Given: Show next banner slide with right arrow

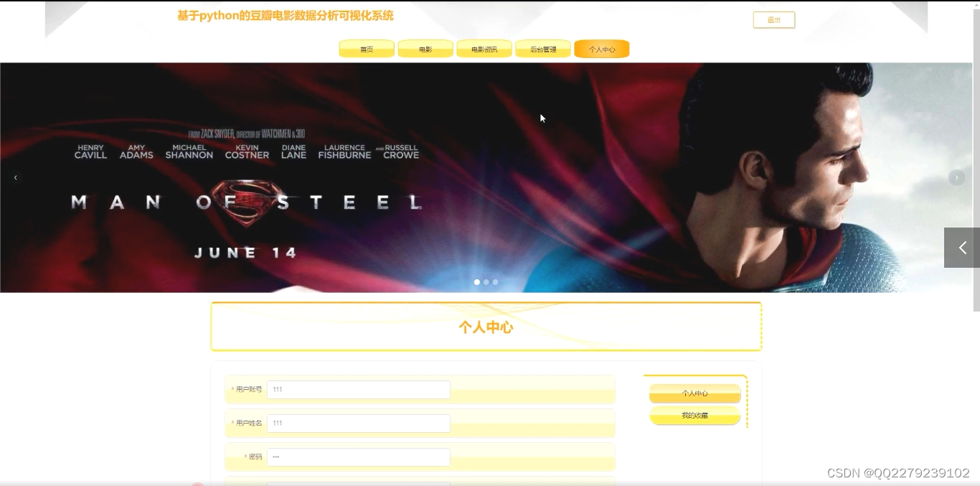Looking at the screenshot, I should tap(956, 177).
